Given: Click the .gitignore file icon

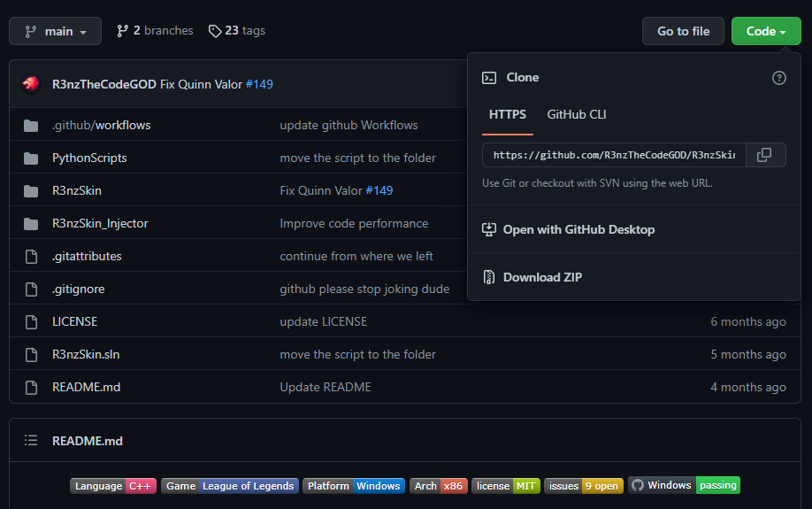Looking at the screenshot, I should click(x=31, y=289).
